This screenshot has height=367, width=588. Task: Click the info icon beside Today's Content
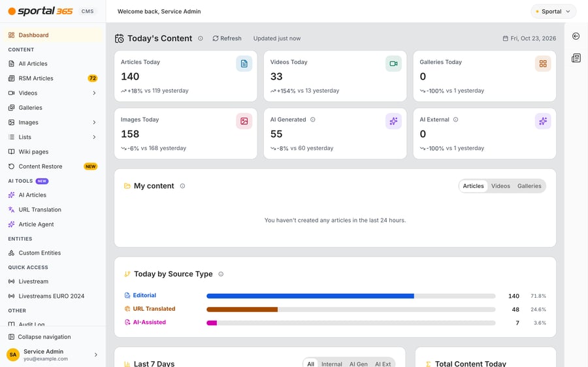[x=201, y=39]
